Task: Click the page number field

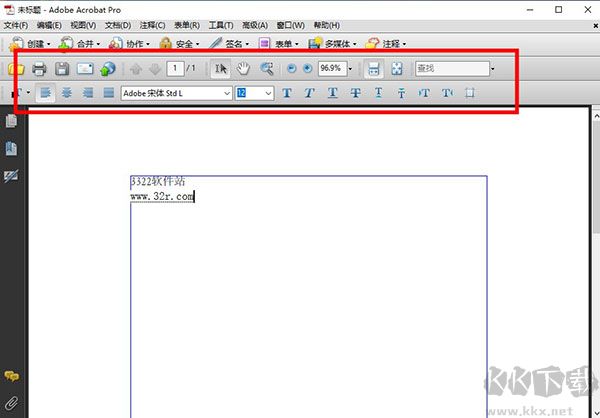Action: coord(175,69)
